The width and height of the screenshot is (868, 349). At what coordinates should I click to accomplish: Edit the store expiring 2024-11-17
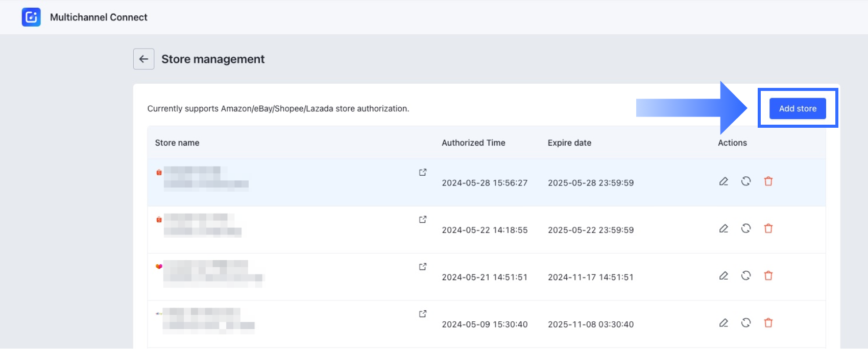[724, 276]
